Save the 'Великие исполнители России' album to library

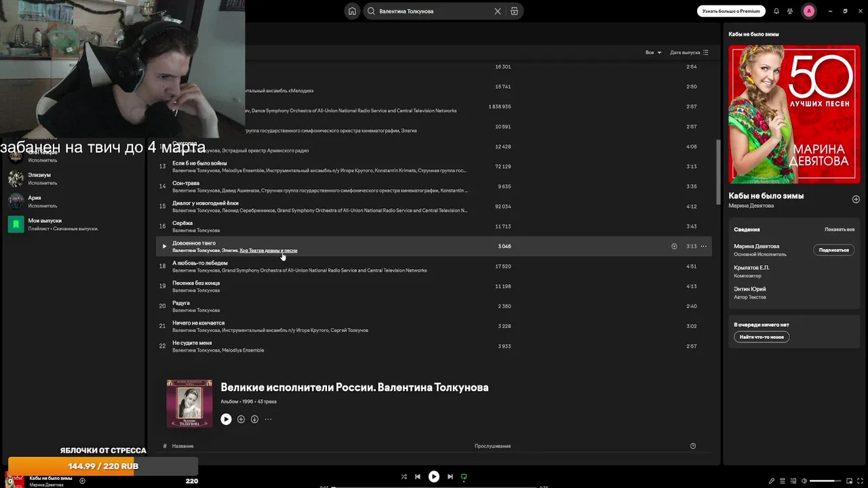241,420
